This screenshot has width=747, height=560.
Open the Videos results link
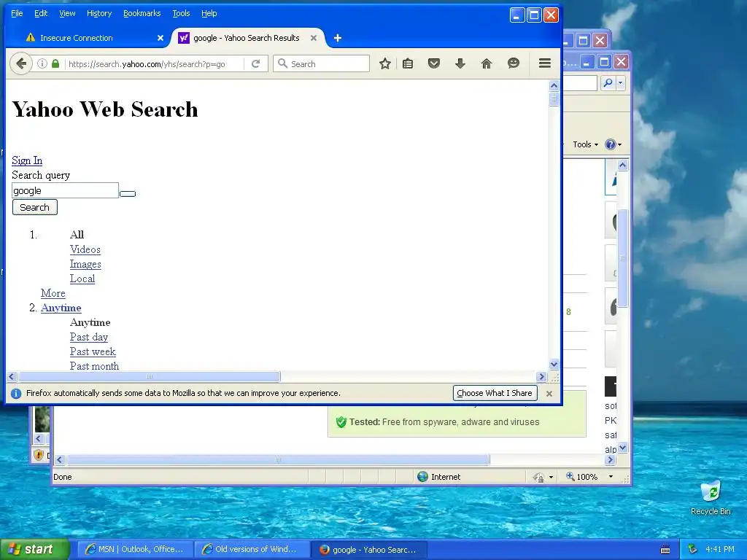[x=85, y=249]
